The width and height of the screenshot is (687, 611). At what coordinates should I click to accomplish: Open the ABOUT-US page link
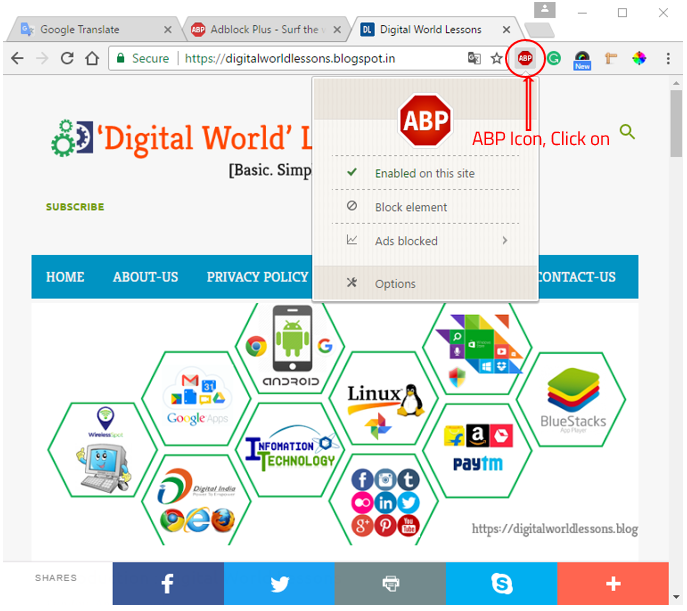[145, 277]
